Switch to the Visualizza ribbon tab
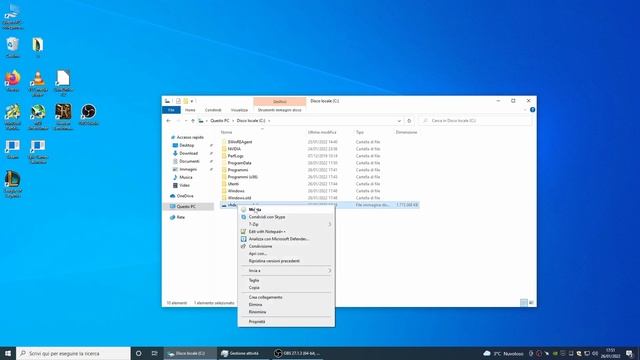The height and width of the screenshot is (360, 640). [x=239, y=110]
